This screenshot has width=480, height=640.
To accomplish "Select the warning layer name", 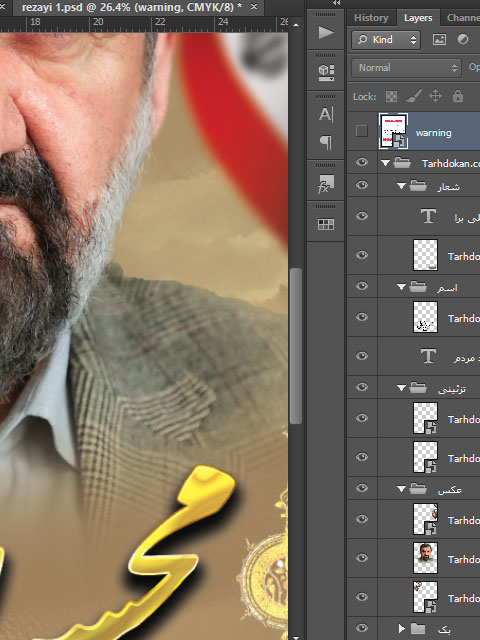I will tap(433, 133).
